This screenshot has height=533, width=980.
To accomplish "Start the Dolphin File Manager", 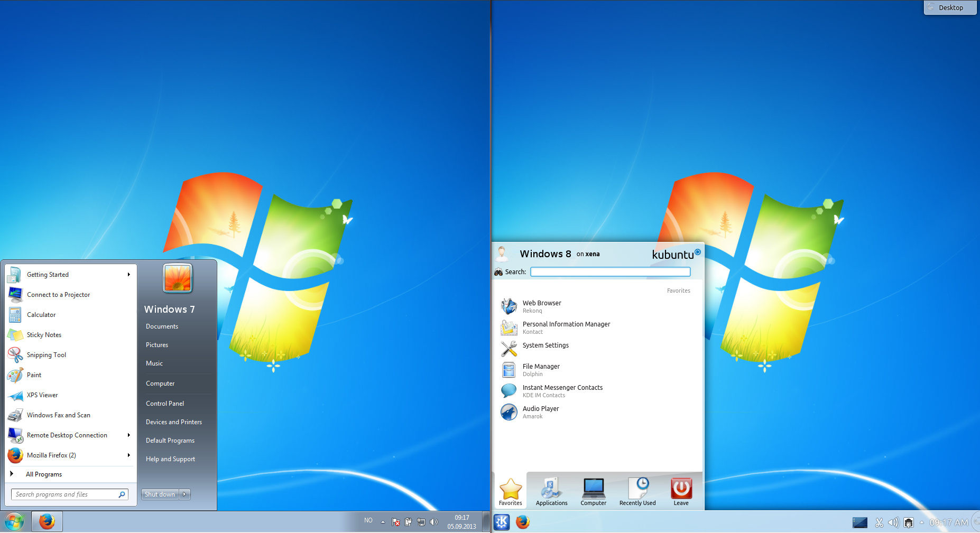I will point(541,369).
